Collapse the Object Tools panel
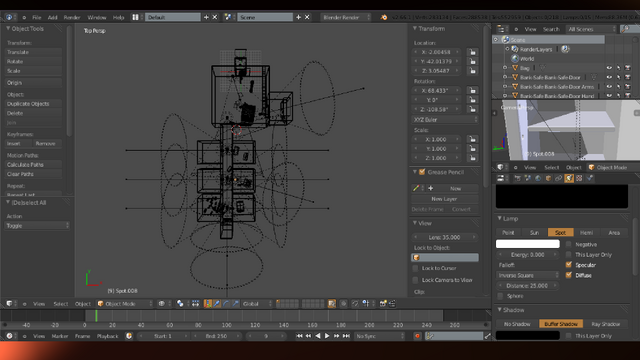 (8, 29)
